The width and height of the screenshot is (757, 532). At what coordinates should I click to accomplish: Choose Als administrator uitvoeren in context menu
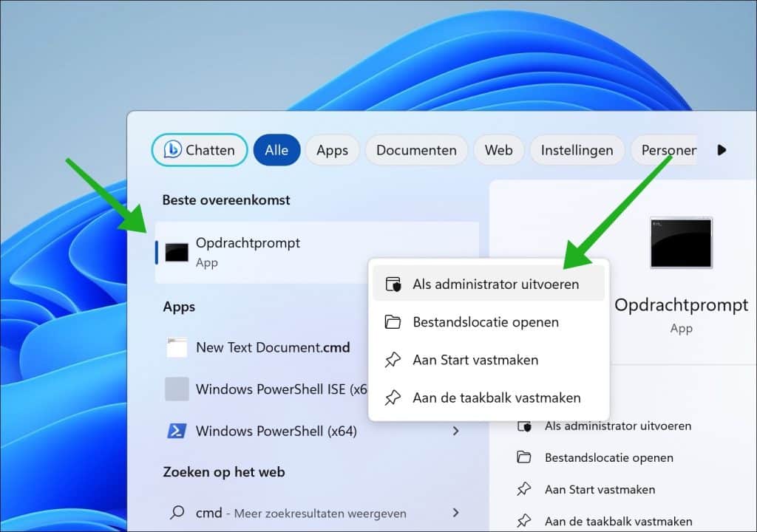tap(489, 284)
